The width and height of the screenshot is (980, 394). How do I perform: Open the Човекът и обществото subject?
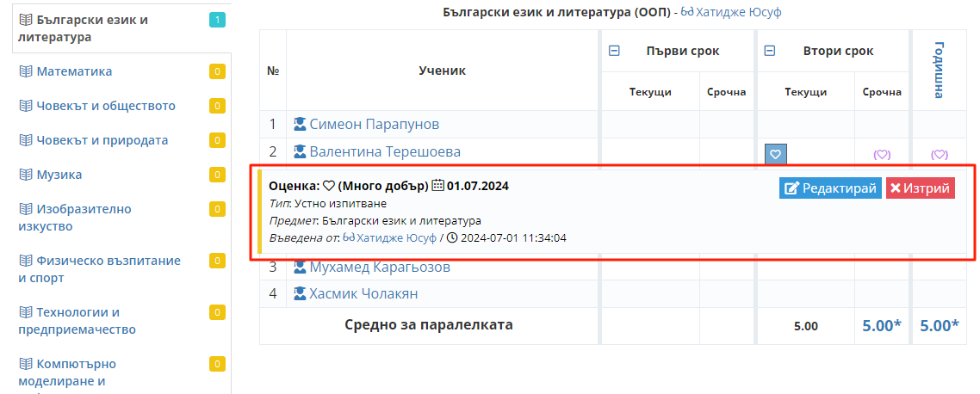[x=105, y=106]
